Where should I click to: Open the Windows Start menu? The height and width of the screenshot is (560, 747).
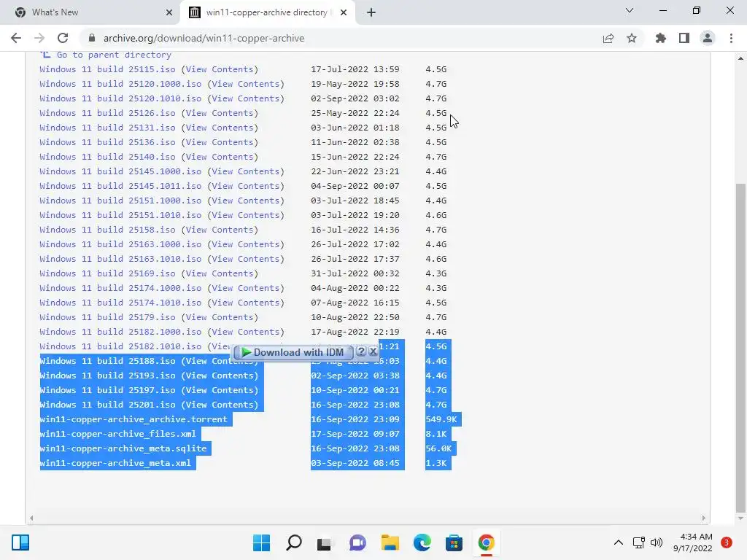click(x=261, y=542)
